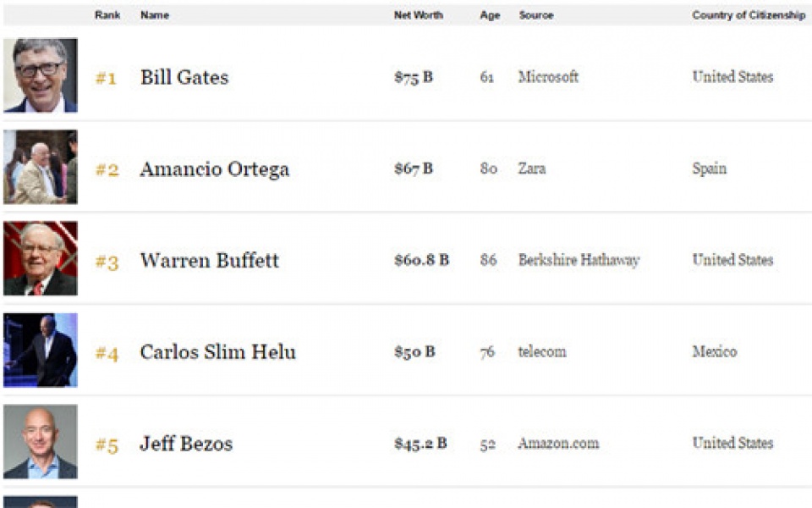812x508 pixels.
Task: Sort by the Name column header
Action: pyautogui.click(x=153, y=15)
